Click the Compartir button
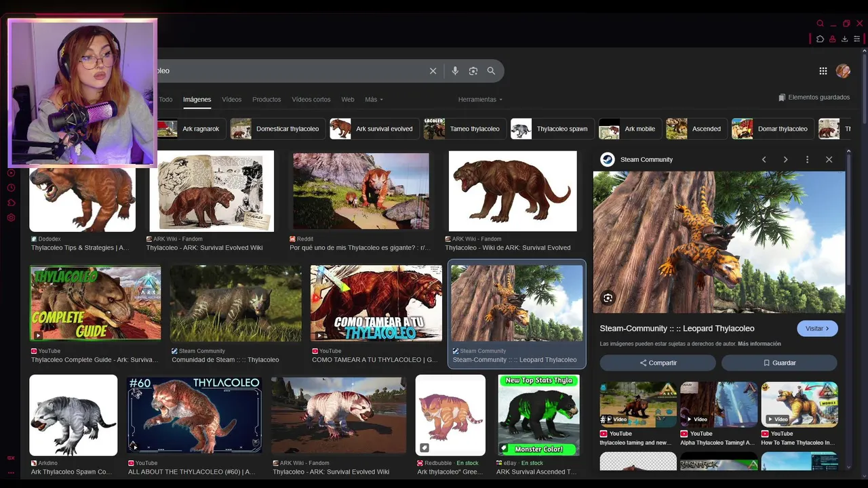The height and width of the screenshot is (488, 868). (658, 363)
